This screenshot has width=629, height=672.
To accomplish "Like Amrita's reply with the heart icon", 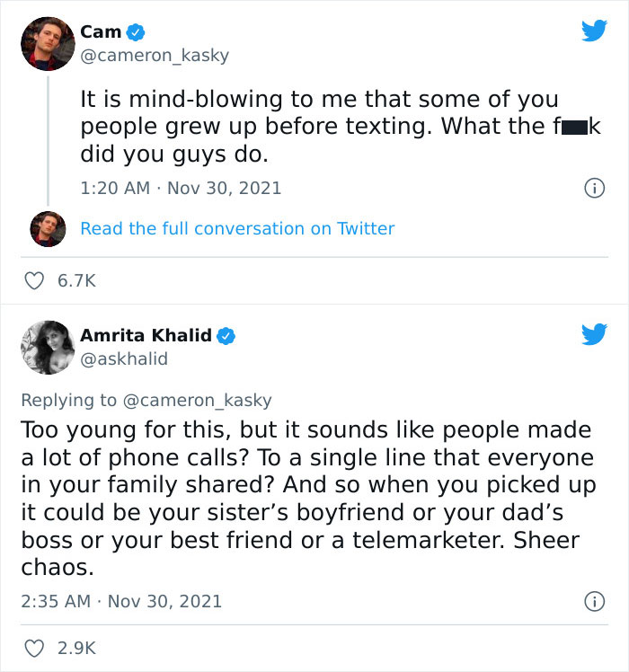I will [x=33, y=646].
